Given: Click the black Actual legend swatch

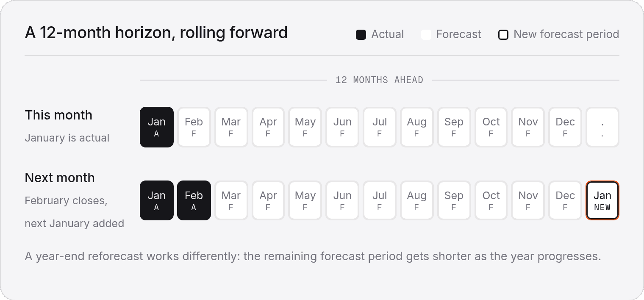Looking at the screenshot, I should [x=361, y=35].
